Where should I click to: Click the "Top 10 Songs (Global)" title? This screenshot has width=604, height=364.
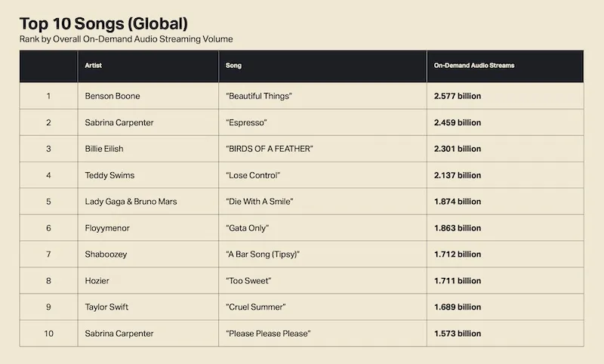(103, 23)
